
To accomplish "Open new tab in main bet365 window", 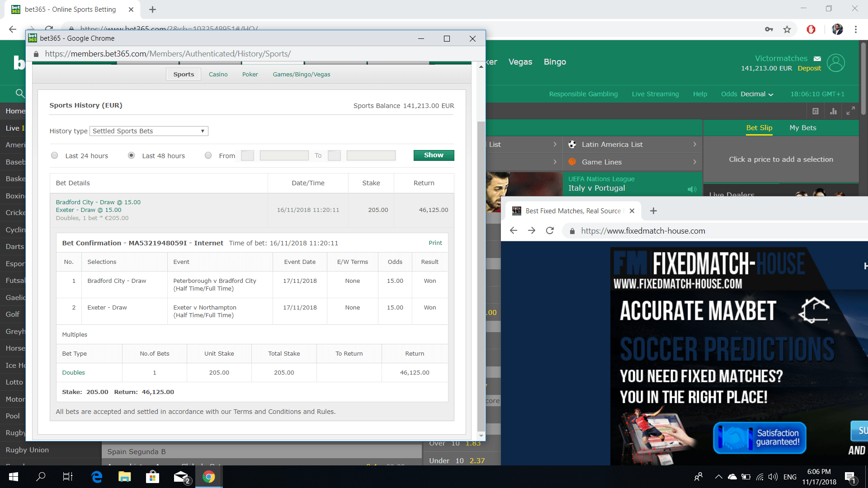I will coord(152,9).
